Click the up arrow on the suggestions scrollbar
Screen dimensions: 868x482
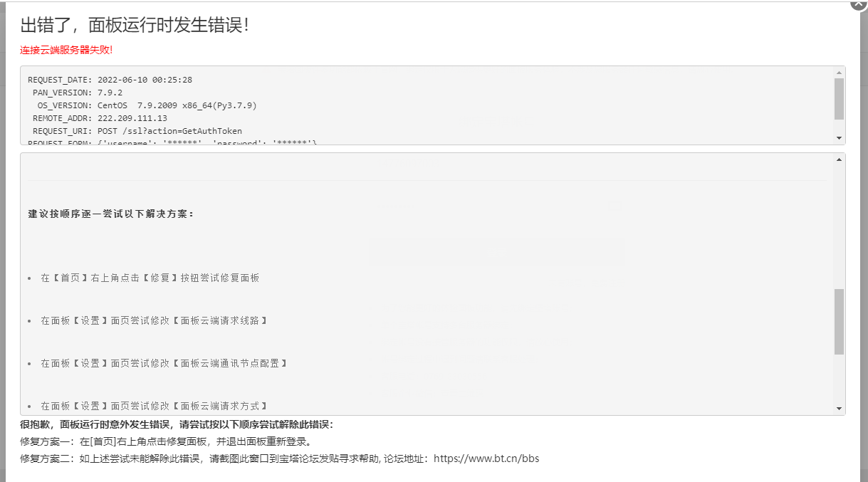pyautogui.click(x=839, y=159)
